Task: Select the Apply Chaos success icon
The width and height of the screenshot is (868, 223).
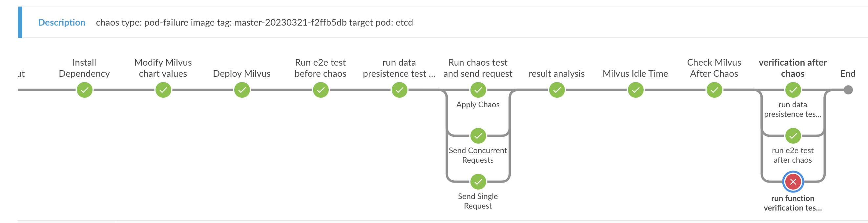Action: pyautogui.click(x=478, y=90)
